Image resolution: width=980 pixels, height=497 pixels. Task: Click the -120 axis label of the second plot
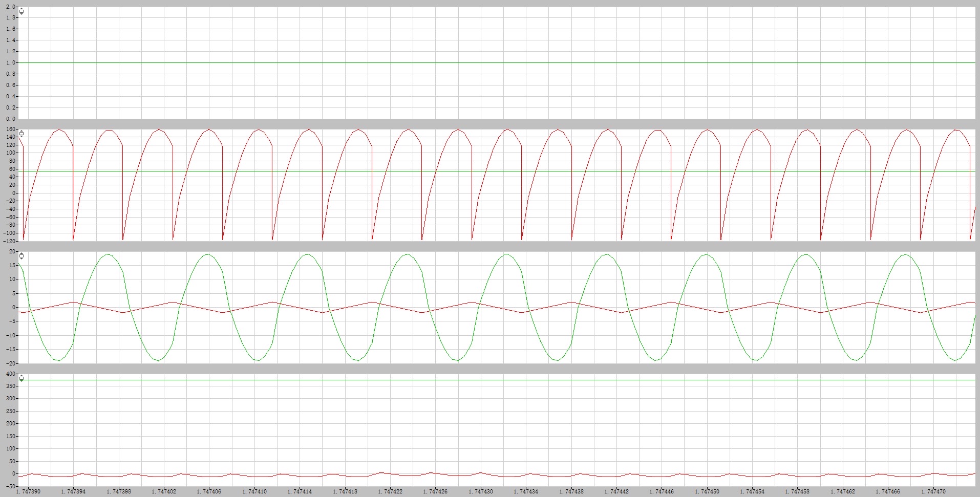[x=9, y=241]
